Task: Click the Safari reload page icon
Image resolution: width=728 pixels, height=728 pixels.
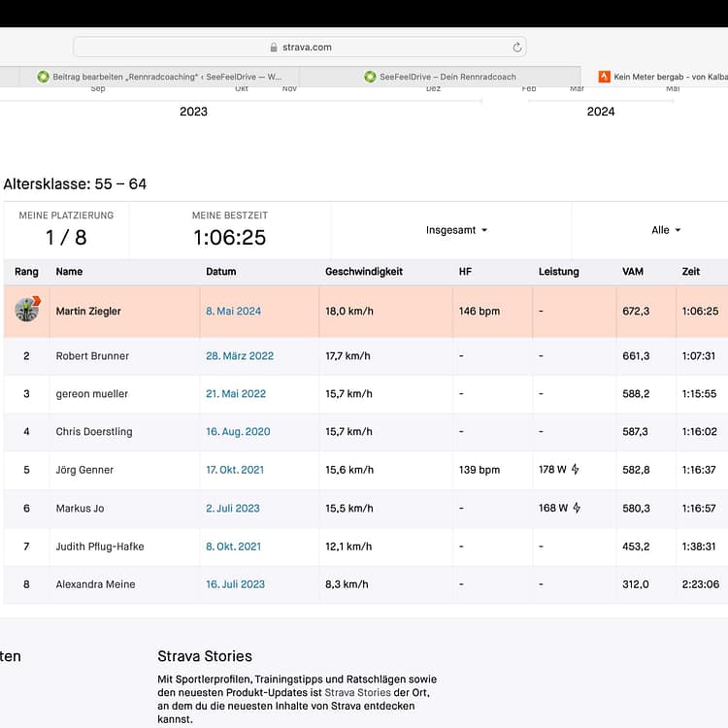Action: (x=517, y=47)
